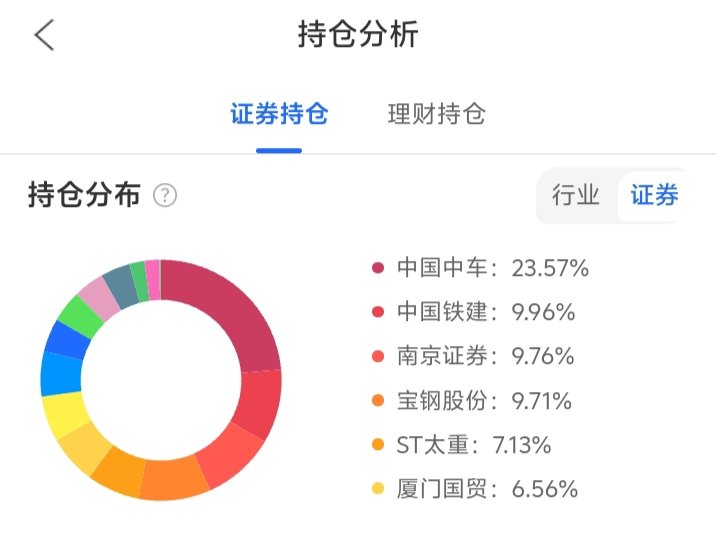Image resolution: width=716 pixels, height=548 pixels.
Task: Click the pink donut chart segment
Action: click(x=98, y=297)
